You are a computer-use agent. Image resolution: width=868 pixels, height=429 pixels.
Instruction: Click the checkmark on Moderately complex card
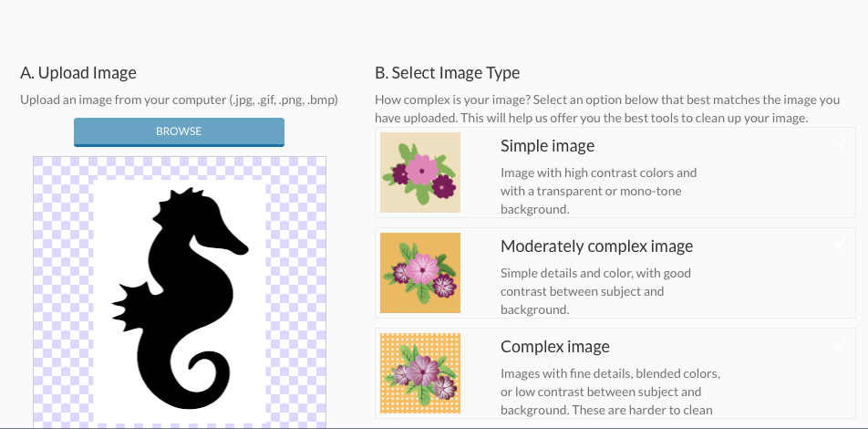click(x=841, y=243)
